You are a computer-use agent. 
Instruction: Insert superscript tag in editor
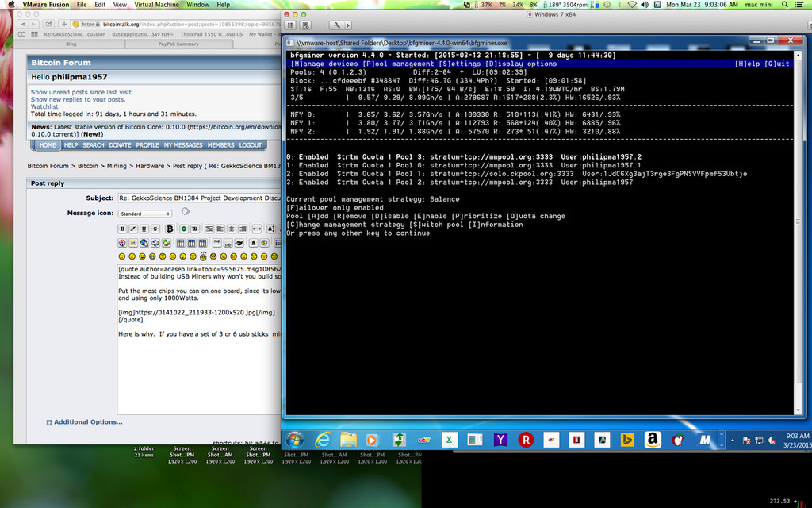pyautogui.click(x=217, y=241)
